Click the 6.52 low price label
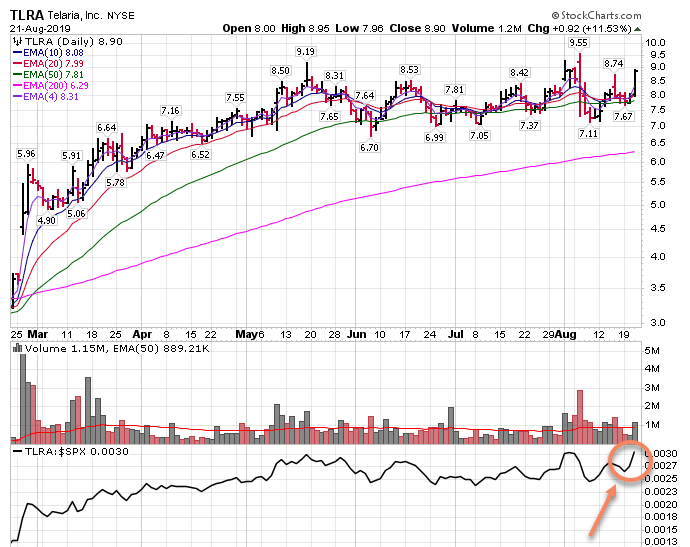 [200, 154]
